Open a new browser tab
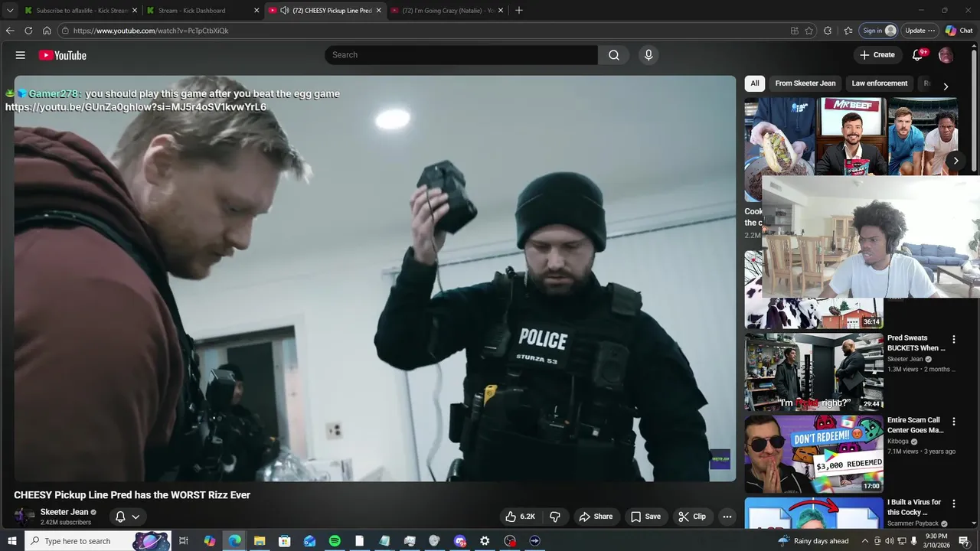Image resolution: width=980 pixels, height=551 pixels. (519, 10)
